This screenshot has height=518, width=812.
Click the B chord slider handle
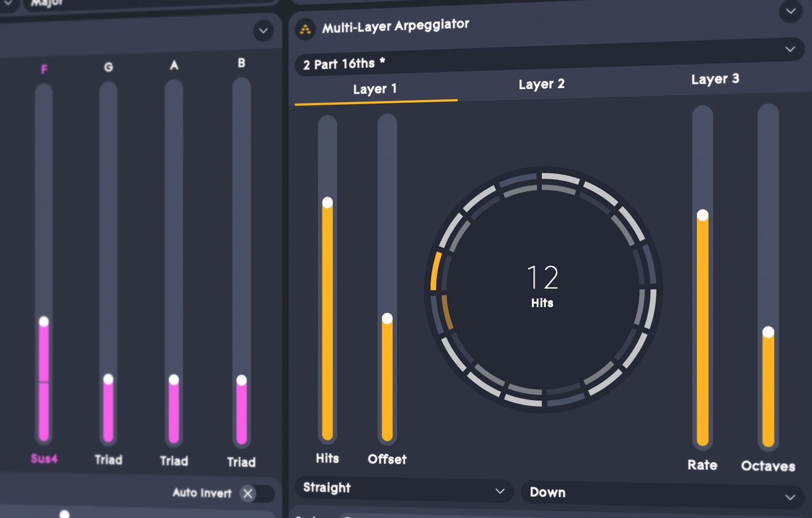[242, 380]
